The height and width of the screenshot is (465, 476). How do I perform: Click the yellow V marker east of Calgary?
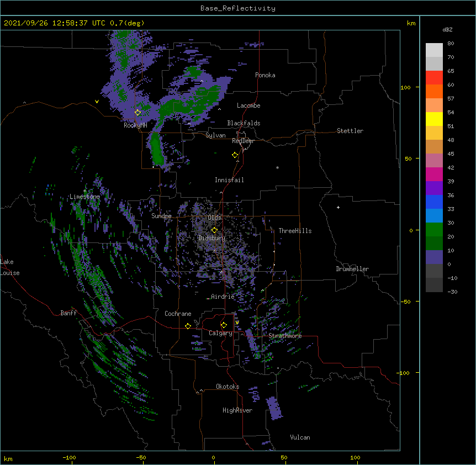pyautogui.click(x=237, y=323)
